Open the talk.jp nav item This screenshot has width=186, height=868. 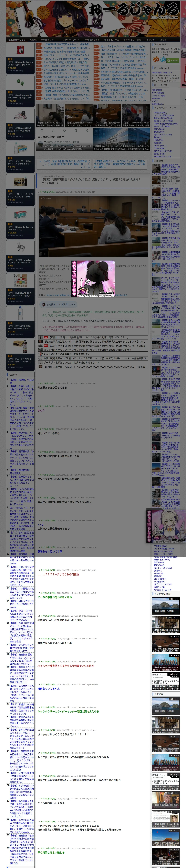[163, 40]
